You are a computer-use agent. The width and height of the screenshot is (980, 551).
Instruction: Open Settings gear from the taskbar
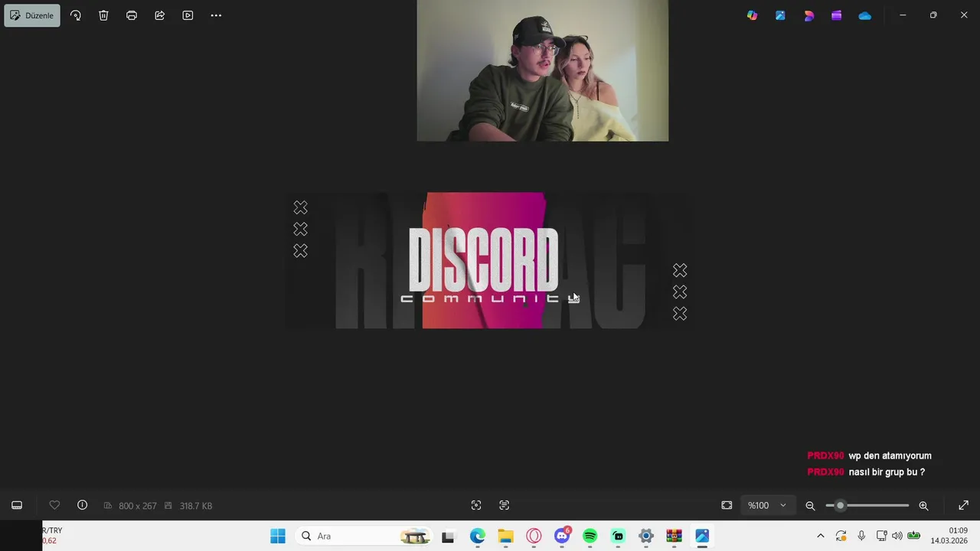coord(646,536)
